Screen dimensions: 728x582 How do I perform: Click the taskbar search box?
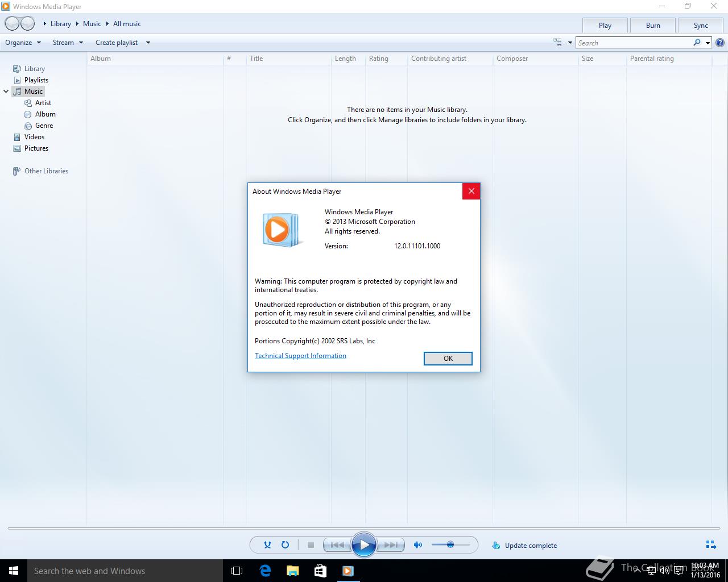click(x=125, y=571)
